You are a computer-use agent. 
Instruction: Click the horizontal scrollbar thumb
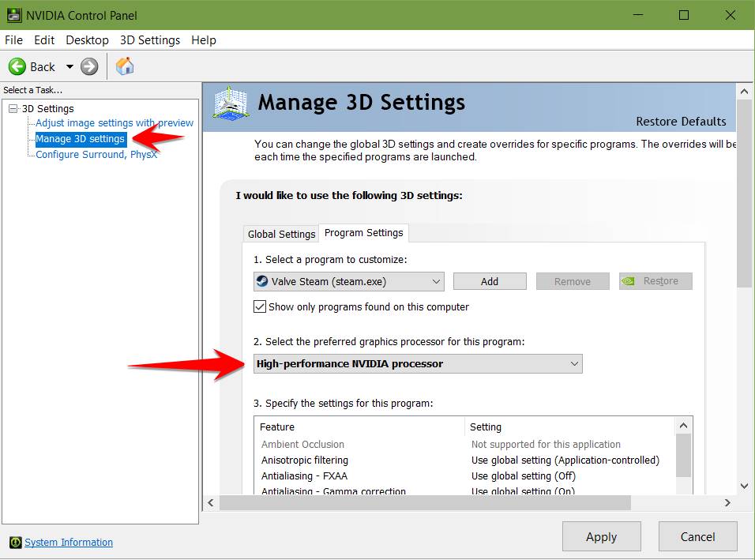coord(425,502)
